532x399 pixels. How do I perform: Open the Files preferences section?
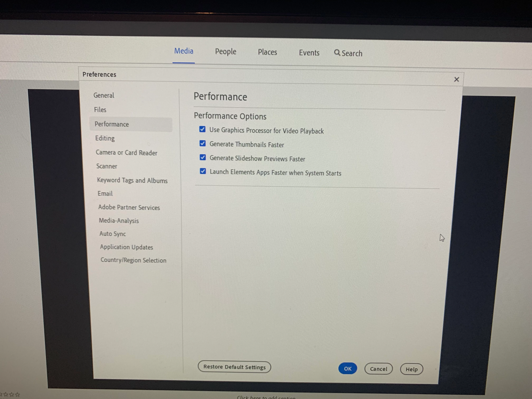pos(100,110)
